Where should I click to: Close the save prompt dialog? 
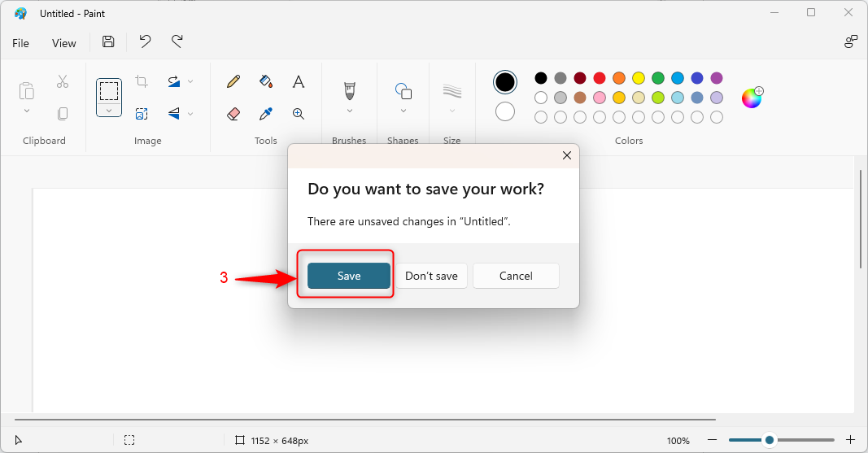pos(567,155)
